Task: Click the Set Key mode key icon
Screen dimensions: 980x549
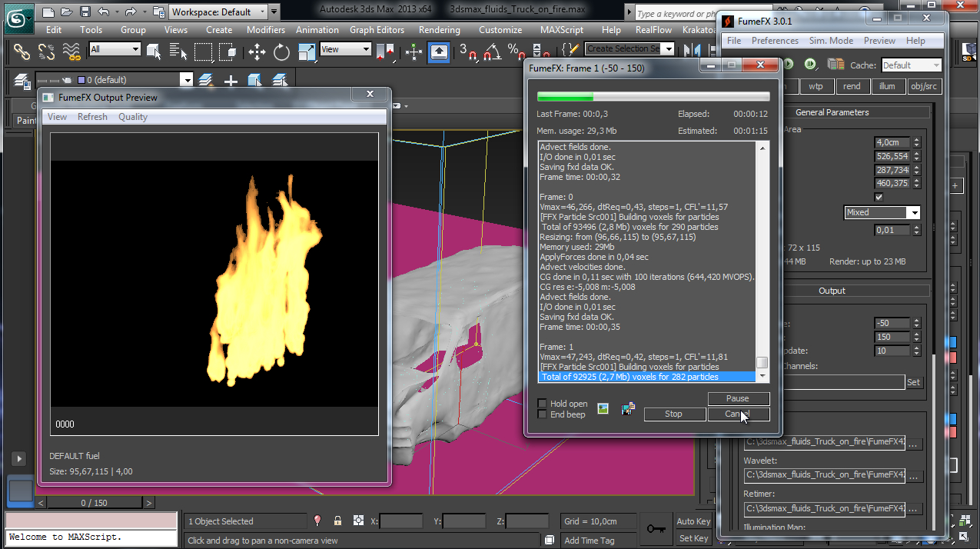Action: tap(656, 529)
